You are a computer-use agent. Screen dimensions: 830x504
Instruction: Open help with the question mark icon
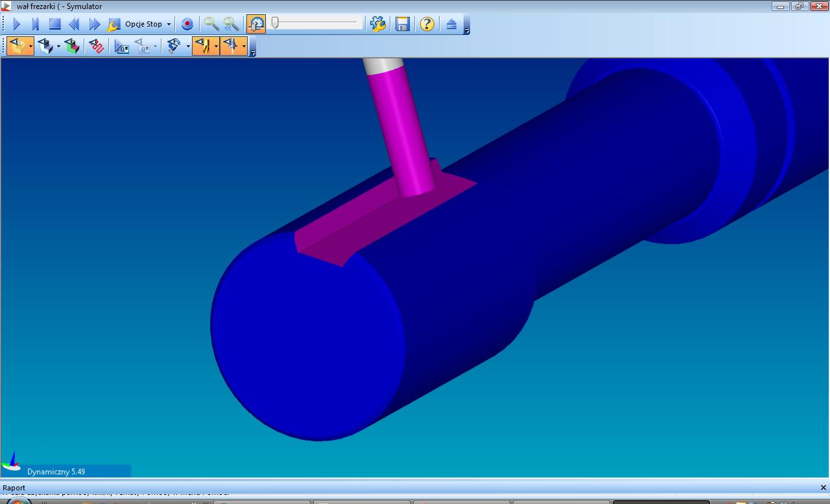[427, 25]
